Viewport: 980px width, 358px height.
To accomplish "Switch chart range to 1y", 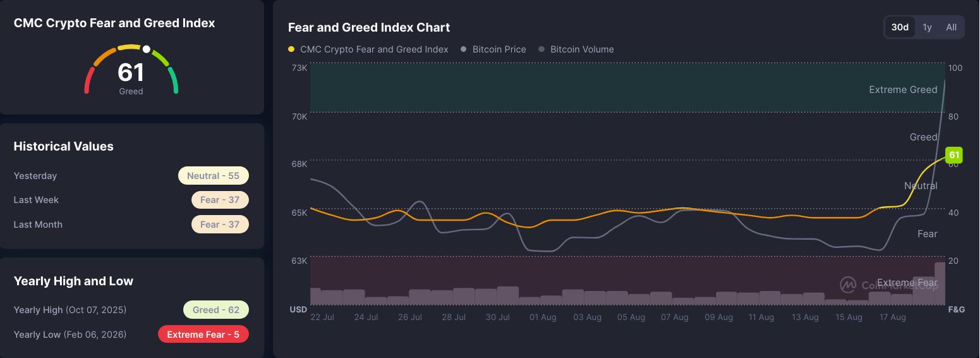I will click(x=927, y=27).
